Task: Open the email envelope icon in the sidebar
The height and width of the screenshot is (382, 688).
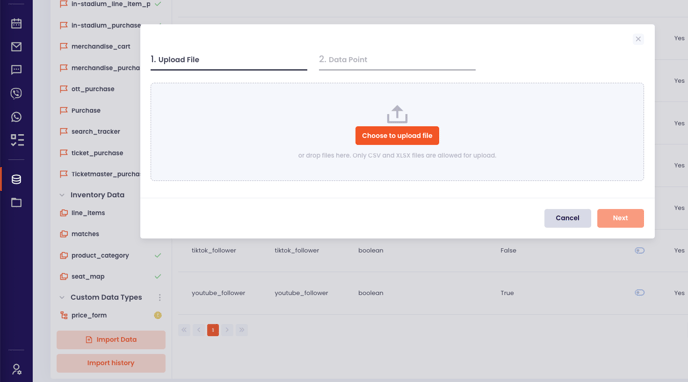Action: pyautogui.click(x=16, y=46)
